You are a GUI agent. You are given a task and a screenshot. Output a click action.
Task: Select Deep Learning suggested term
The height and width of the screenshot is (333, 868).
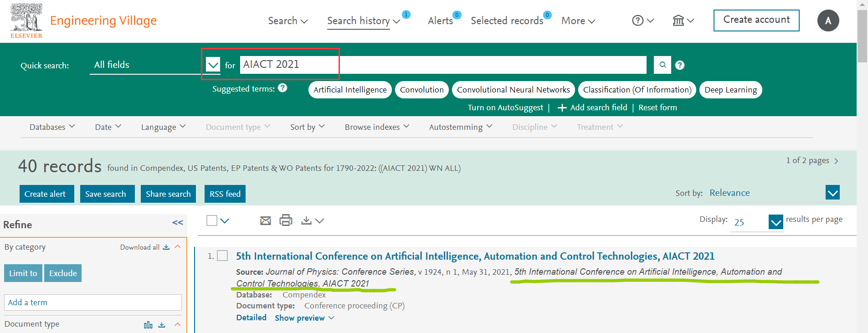point(730,90)
